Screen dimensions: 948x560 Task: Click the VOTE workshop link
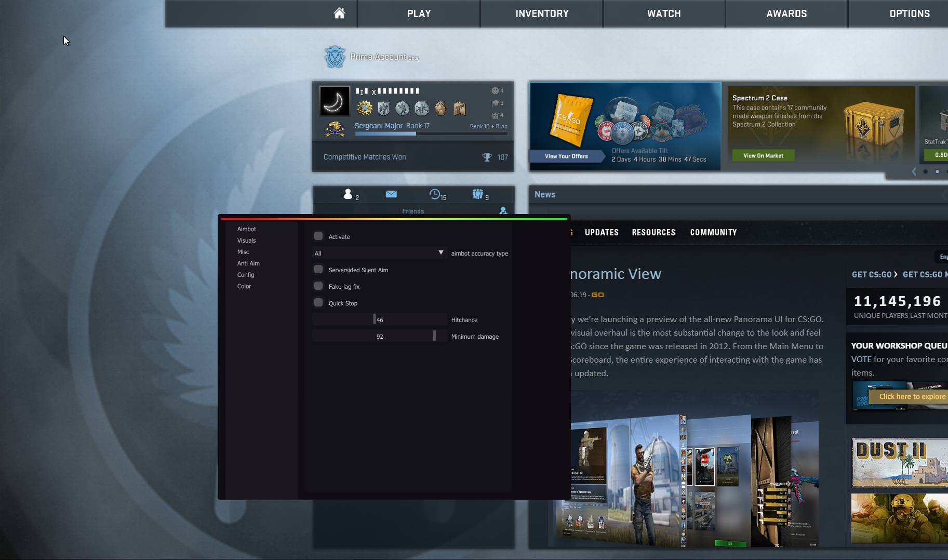tap(861, 359)
